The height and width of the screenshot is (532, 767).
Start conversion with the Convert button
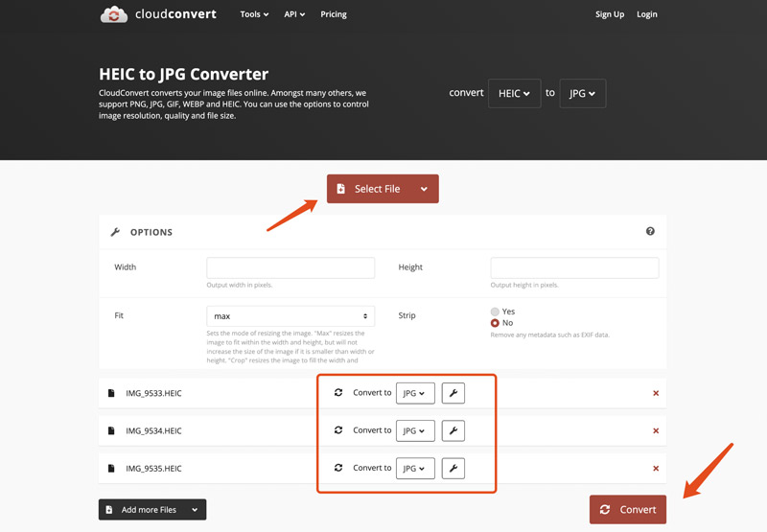pyautogui.click(x=628, y=510)
